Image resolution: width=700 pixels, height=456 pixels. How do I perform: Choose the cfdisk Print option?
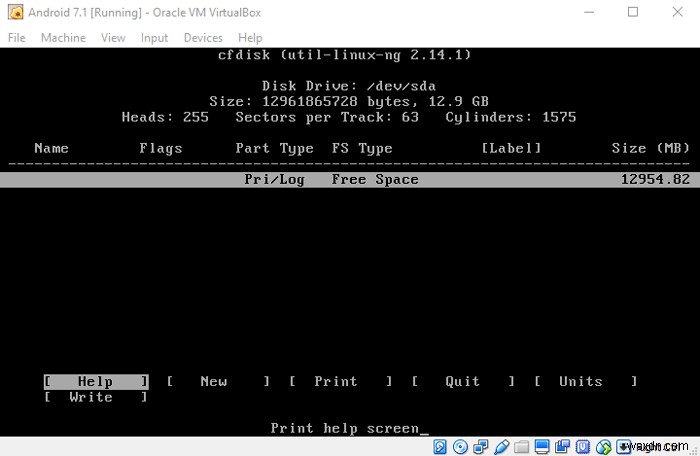(341, 381)
